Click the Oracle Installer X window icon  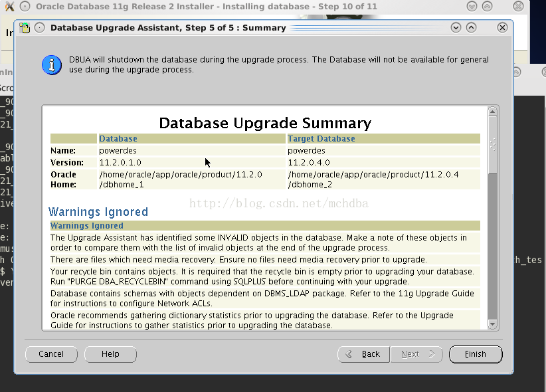[x=9, y=7]
